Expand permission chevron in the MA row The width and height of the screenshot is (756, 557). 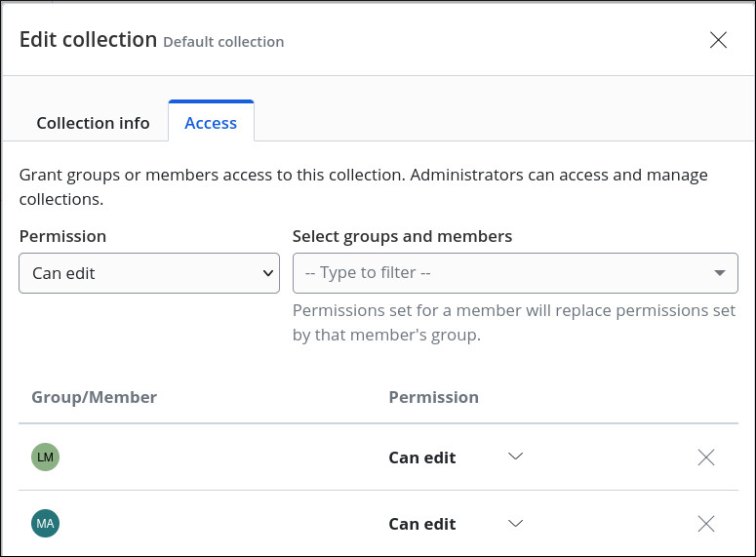click(516, 524)
